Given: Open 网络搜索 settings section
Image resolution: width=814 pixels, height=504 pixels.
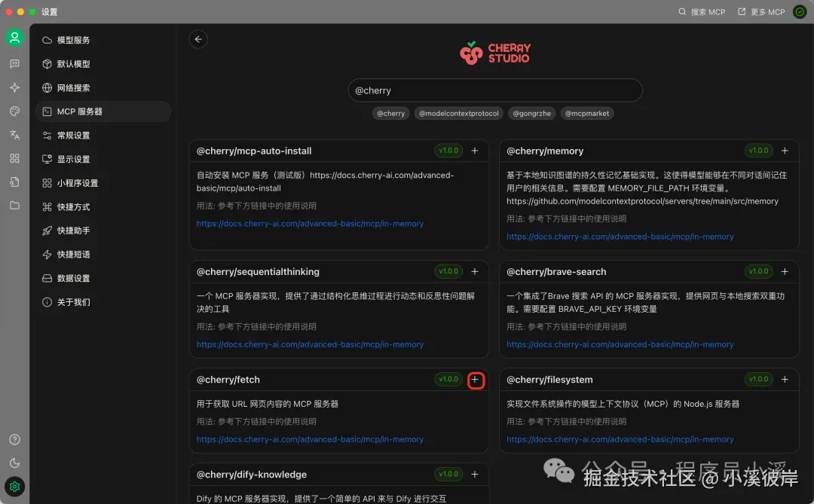Looking at the screenshot, I should tap(103, 87).
